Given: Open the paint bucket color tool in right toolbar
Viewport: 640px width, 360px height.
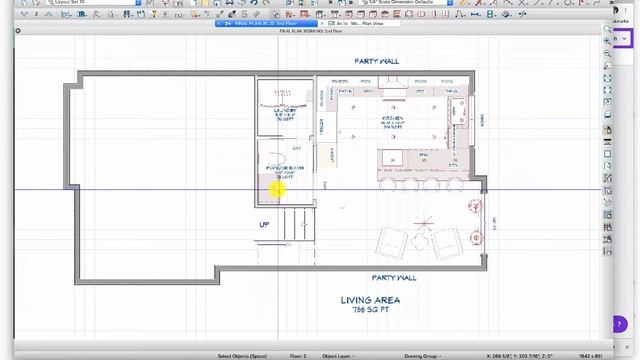Looking at the screenshot, I should [607, 130].
